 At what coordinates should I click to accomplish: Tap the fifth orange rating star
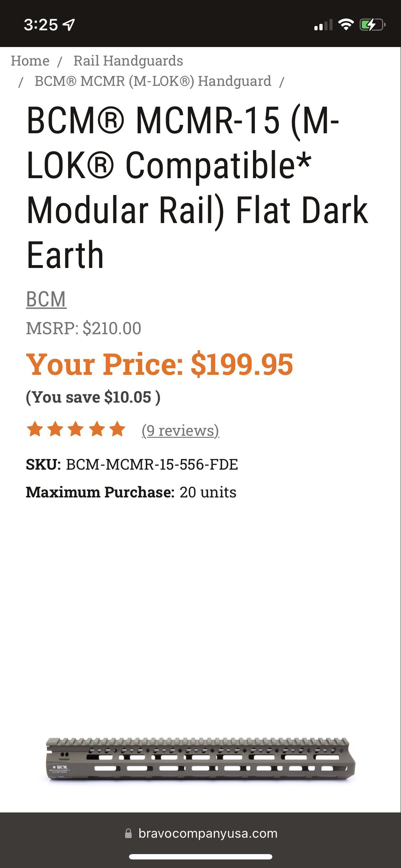(117, 429)
